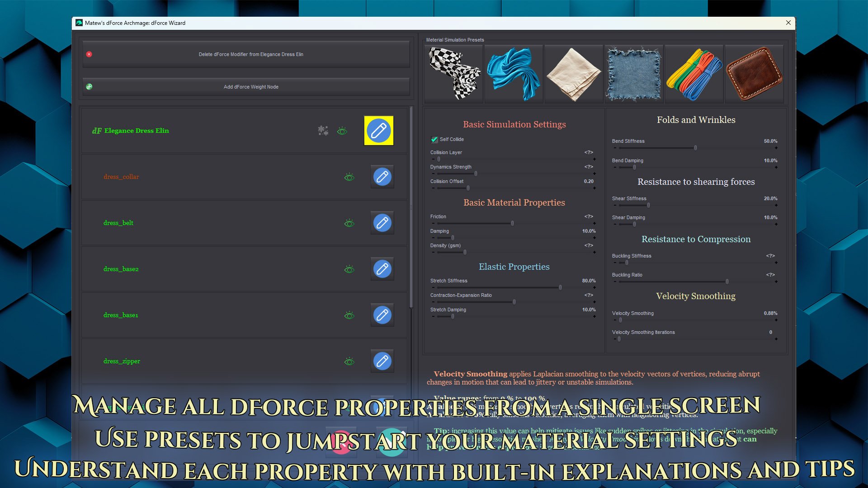
Task: Click the edit pencil for dress_base2
Action: coord(382,269)
